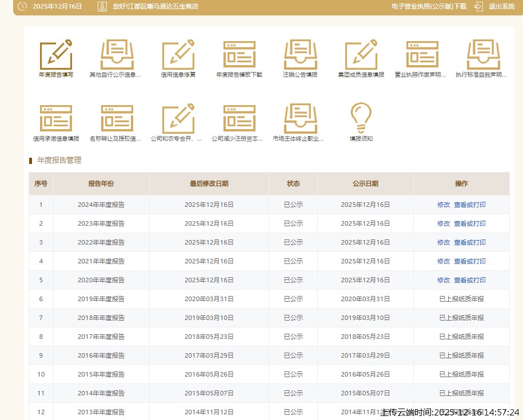Viewport: 523px width, 420px height.
Task: Select 公司减少注册资本 icon
Action: [239, 119]
